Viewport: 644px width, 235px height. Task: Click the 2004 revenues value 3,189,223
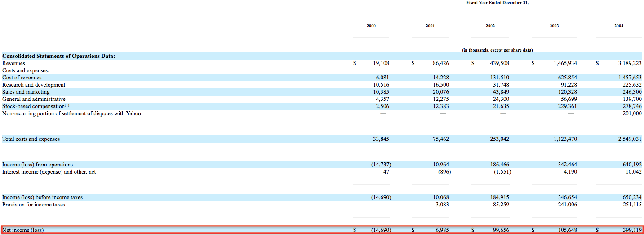tap(630, 63)
